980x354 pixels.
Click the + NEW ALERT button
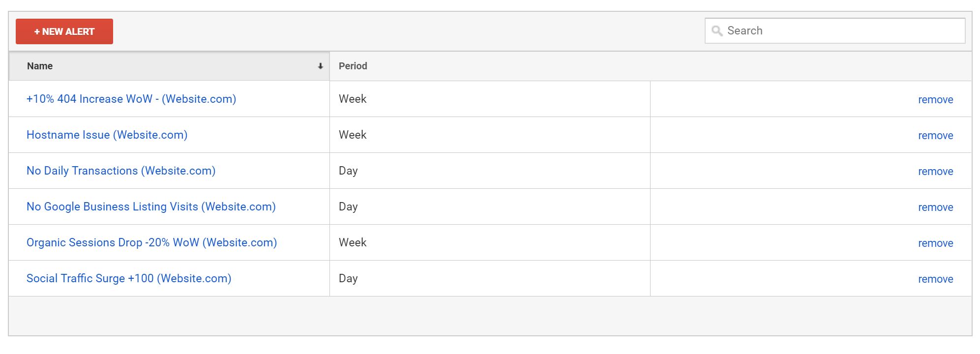click(x=64, y=31)
